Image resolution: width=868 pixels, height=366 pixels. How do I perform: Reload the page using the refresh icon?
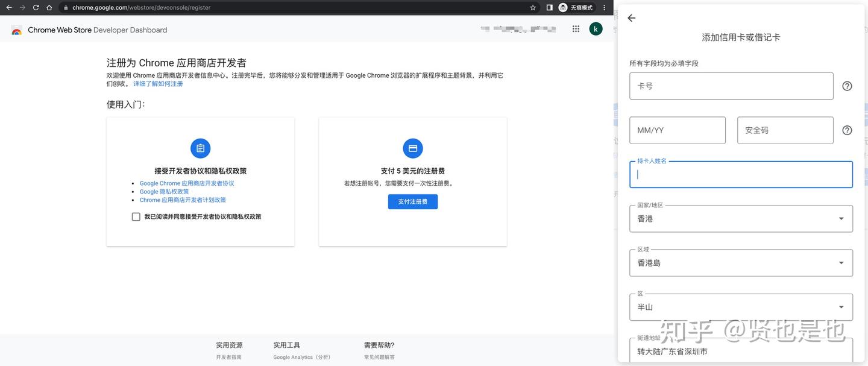(36, 8)
